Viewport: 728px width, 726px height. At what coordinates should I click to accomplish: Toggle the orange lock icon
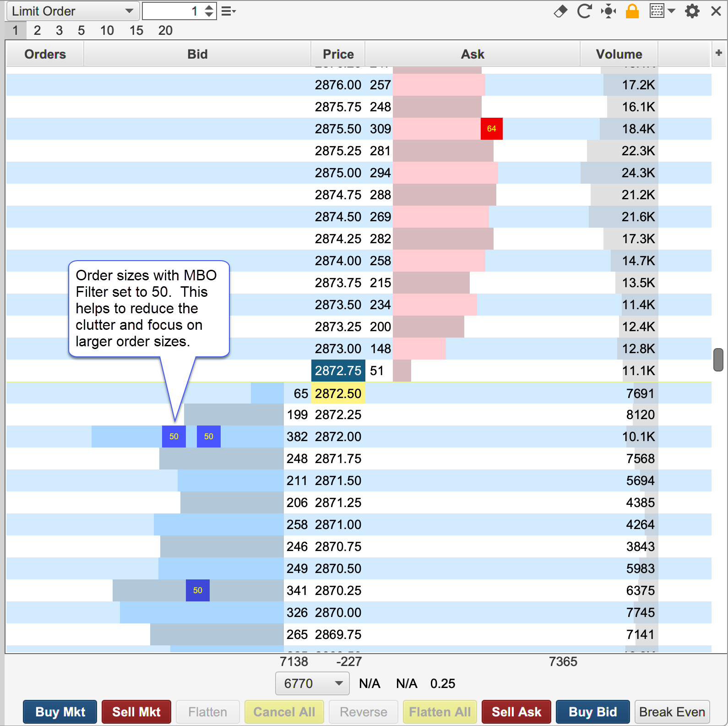point(632,11)
